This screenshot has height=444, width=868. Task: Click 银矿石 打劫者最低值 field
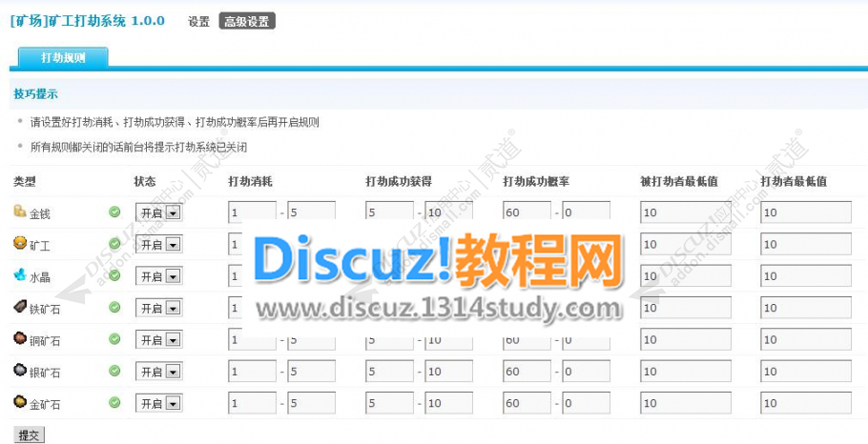[806, 372]
